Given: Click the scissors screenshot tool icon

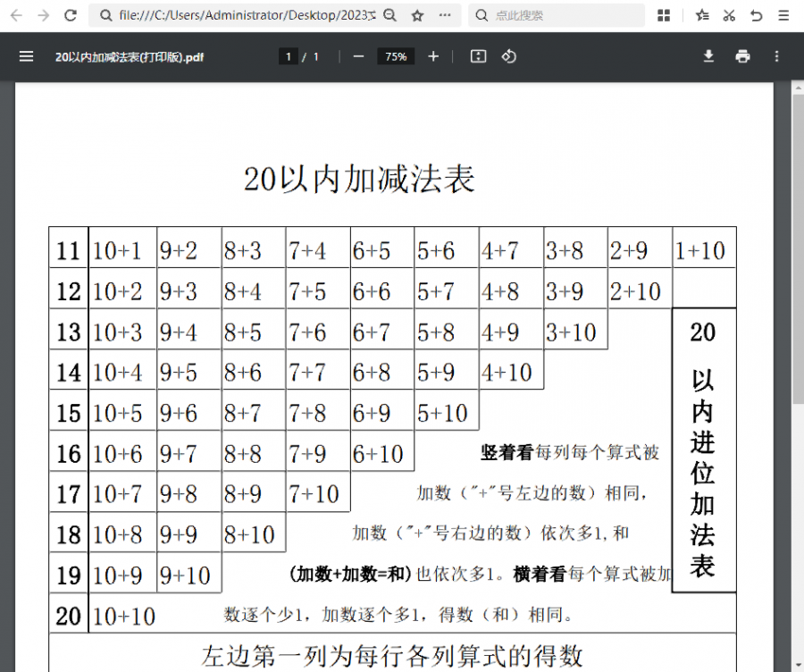Looking at the screenshot, I should tap(729, 15).
